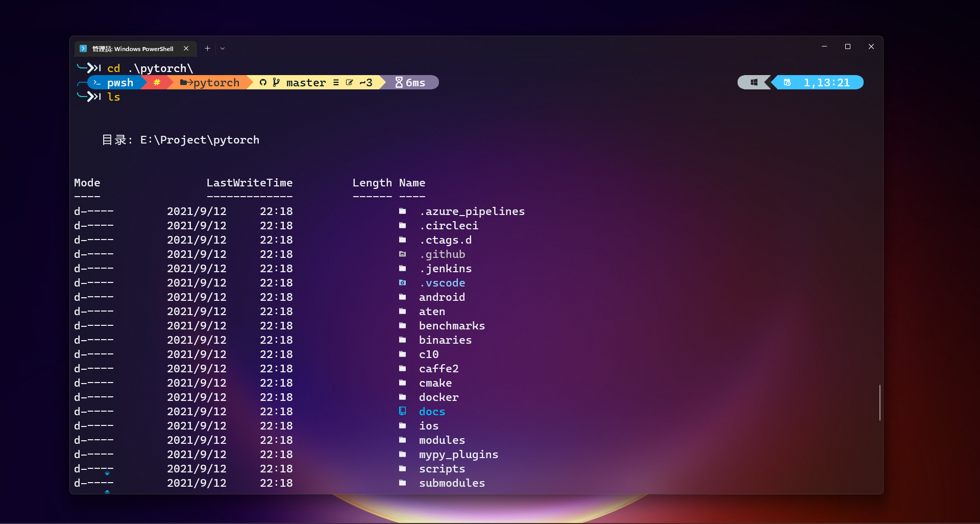Click the folder icon next to mypy_plugins
Screen dimensions: 980x524
pyautogui.click(x=402, y=455)
